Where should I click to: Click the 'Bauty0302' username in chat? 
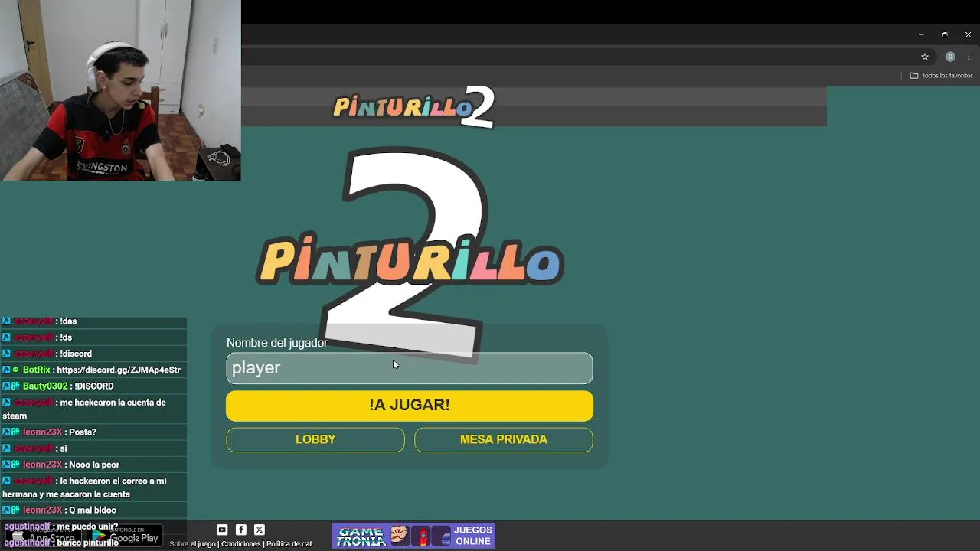point(45,386)
